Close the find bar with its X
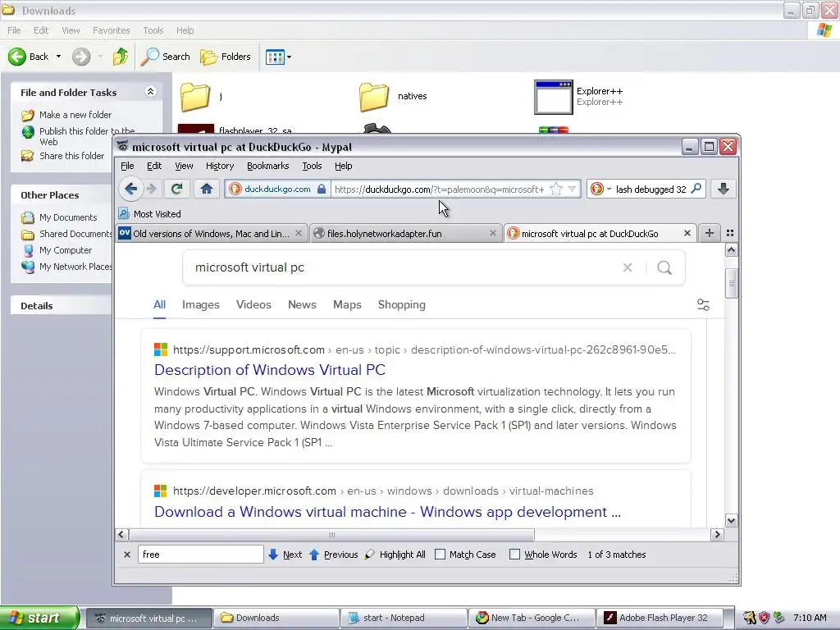Screen dimensions: 840x630 (x=127, y=555)
